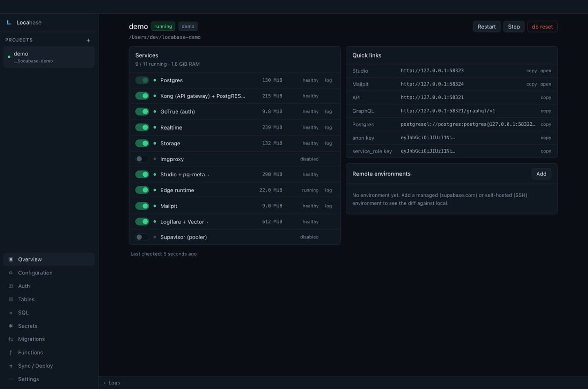Viewport: 588px width, 389px height.
Task: Open Secrets via its asterisk icon
Action: [x=11, y=326]
